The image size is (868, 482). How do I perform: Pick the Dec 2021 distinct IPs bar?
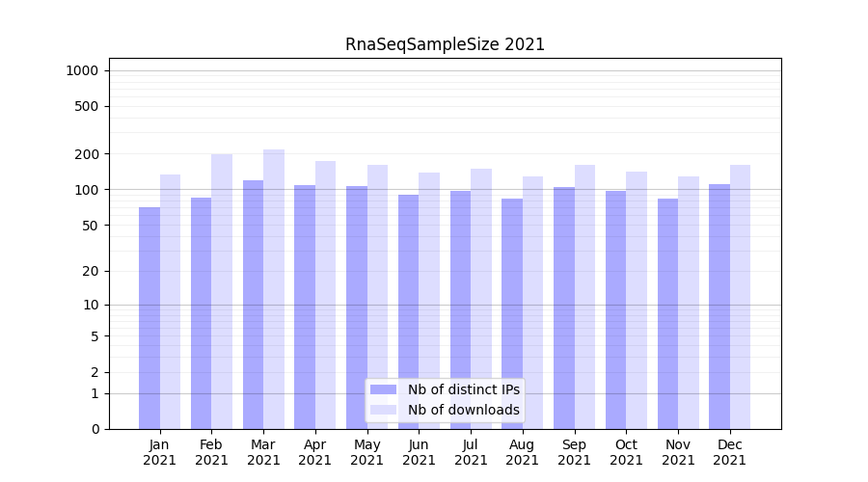(719, 307)
